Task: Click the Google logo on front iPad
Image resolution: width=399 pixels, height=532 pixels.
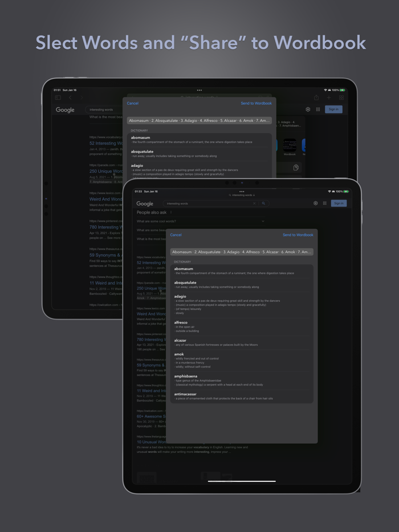Action: click(145, 203)
